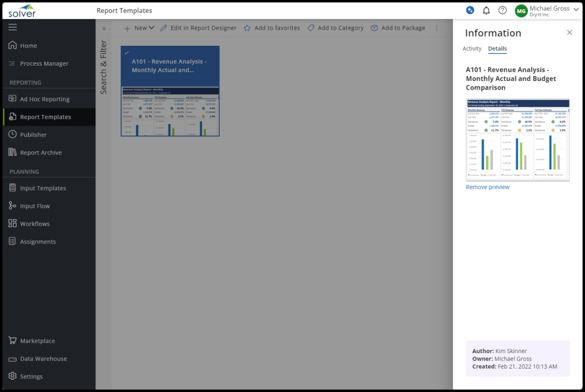Open Ad Hoc Reporting in sidebar
This screenshot has width=585, height=392.
coord(45,99)
